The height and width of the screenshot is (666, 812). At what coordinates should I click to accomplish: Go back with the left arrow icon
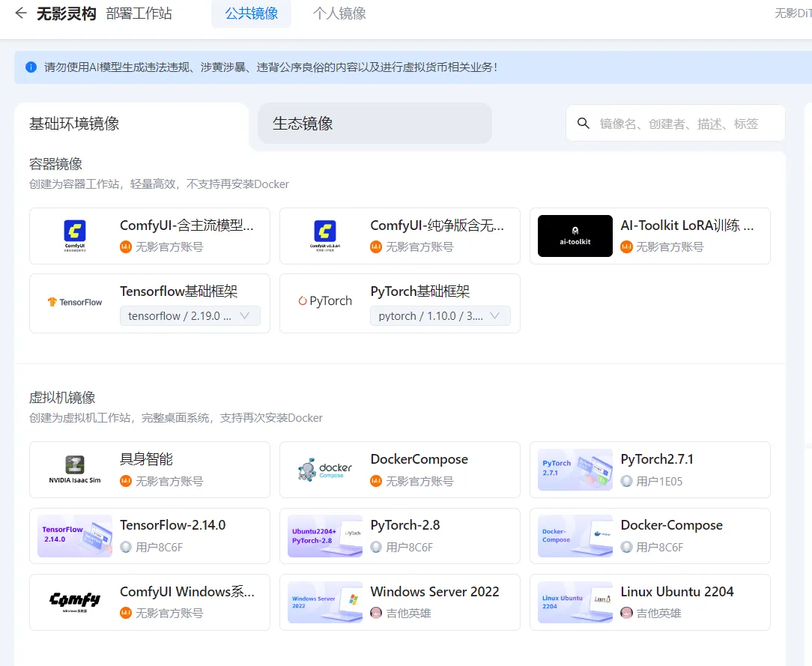21,13
